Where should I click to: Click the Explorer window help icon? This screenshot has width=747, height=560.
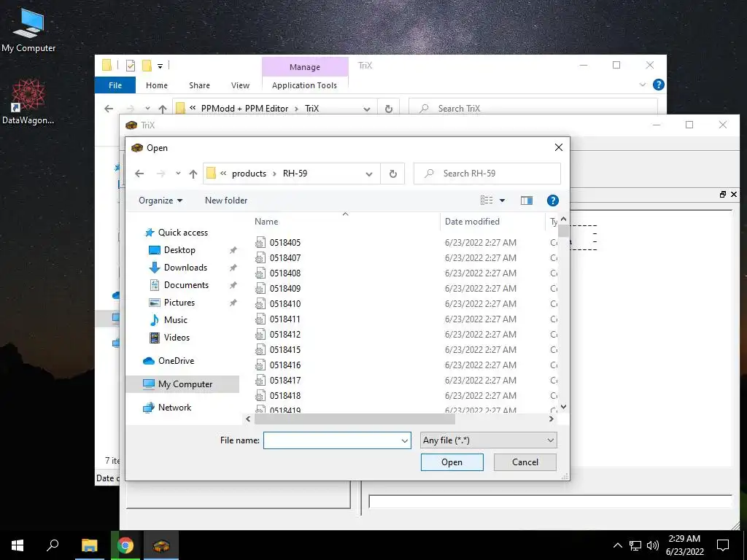tap(659, 85)
